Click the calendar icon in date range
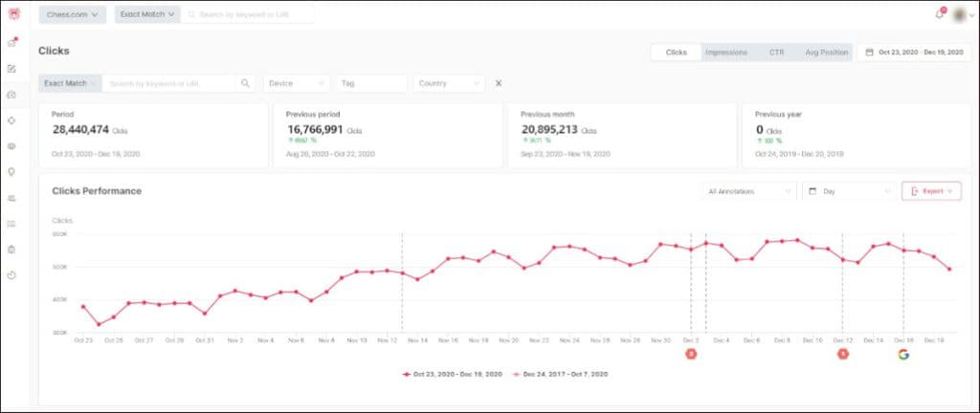980x413 pixels. [869, 53]
